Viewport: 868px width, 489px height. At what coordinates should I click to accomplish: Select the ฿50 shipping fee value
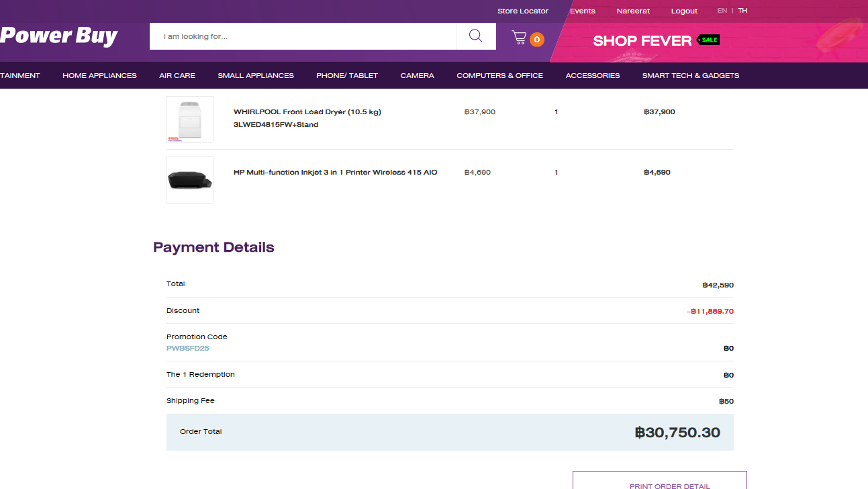(726, 402)
